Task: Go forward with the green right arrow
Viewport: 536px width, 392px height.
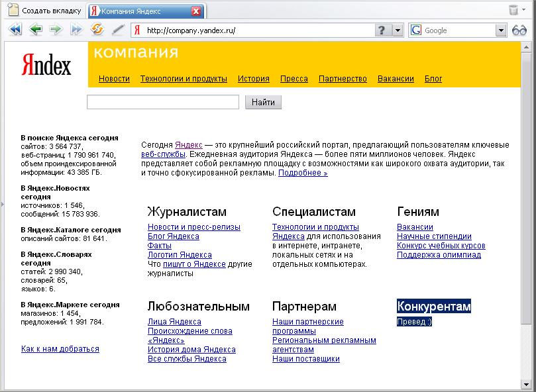Action: 56,29
